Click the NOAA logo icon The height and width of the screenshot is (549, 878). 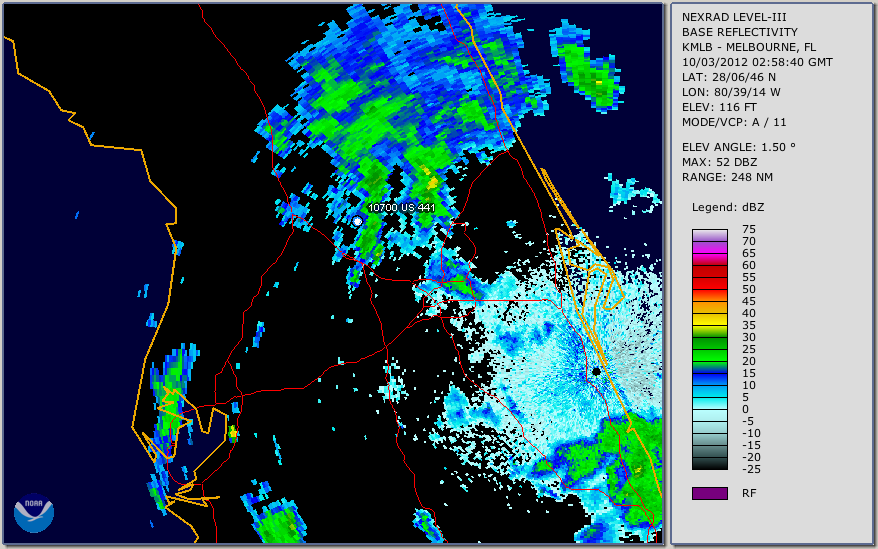click(x=34, y=513)
